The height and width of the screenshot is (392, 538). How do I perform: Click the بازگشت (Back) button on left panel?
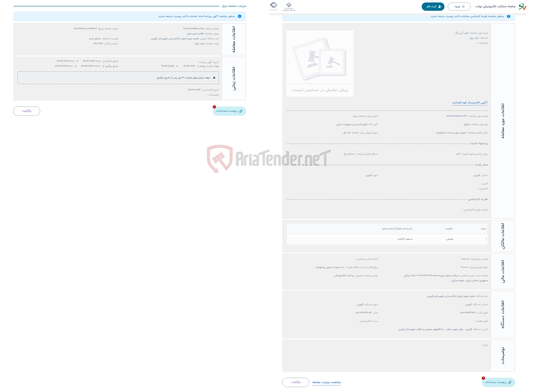tap(27, 111)
